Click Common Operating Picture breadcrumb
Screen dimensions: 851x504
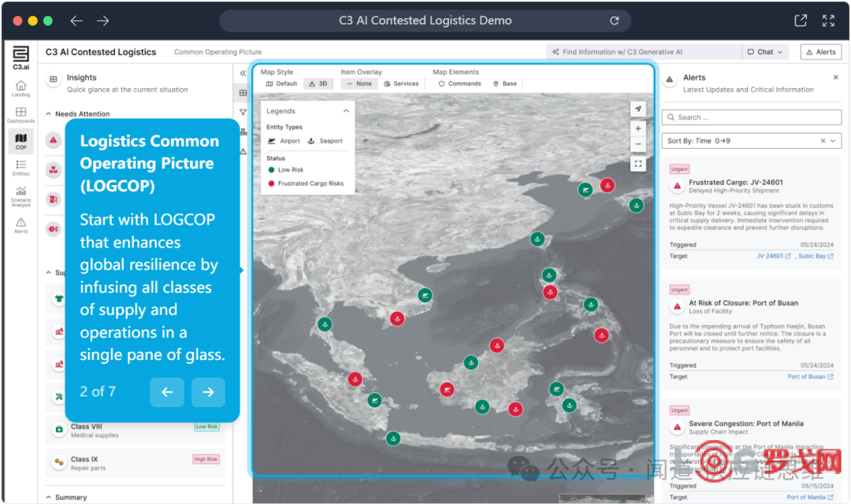coord(217,52)
